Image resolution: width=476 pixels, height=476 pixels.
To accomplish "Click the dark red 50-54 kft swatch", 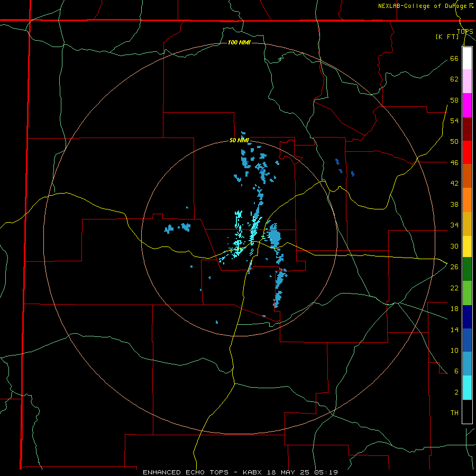I will coord(467,129).
